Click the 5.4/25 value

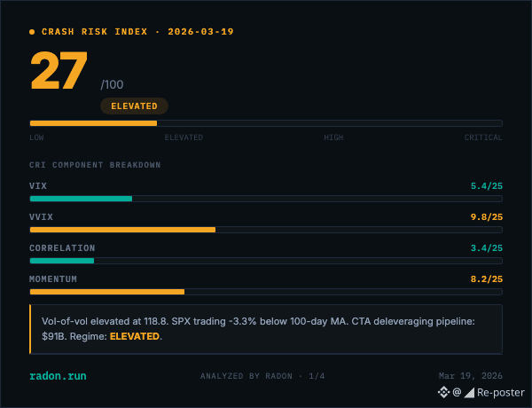point(487,186)
